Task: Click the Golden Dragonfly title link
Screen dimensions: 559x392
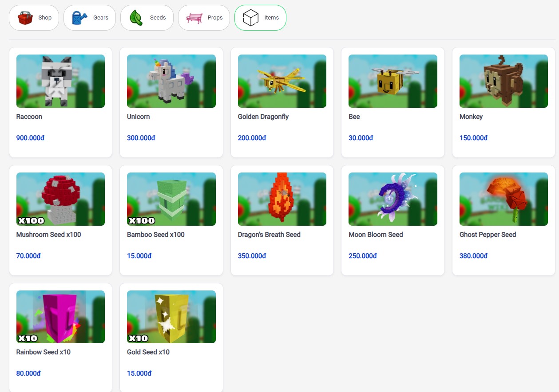Action: (263, 117)
